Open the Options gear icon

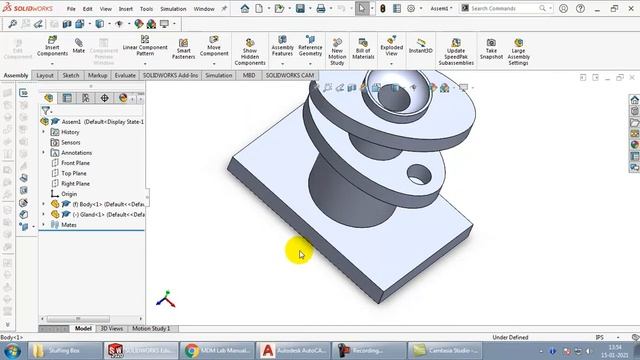tap(411, 8)
